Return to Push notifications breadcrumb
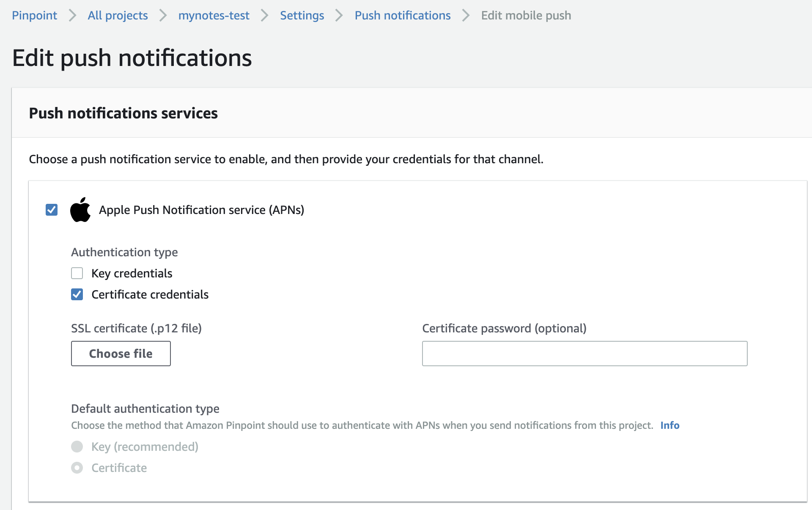The image size is (812, 510). coord(403,16)
